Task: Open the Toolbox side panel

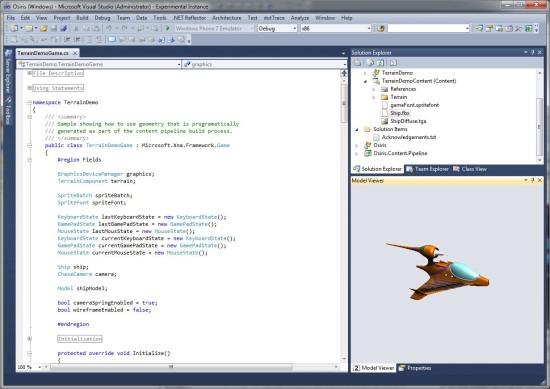Action: [x=8, y=110]
